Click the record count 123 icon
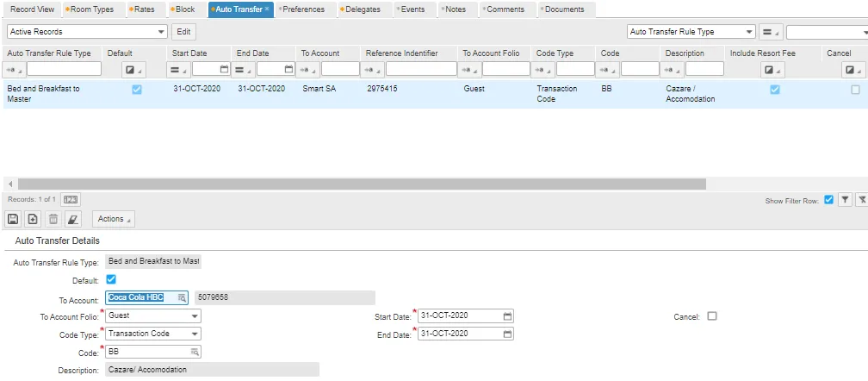This screenshot has height=381, width=868. (70, 199)
